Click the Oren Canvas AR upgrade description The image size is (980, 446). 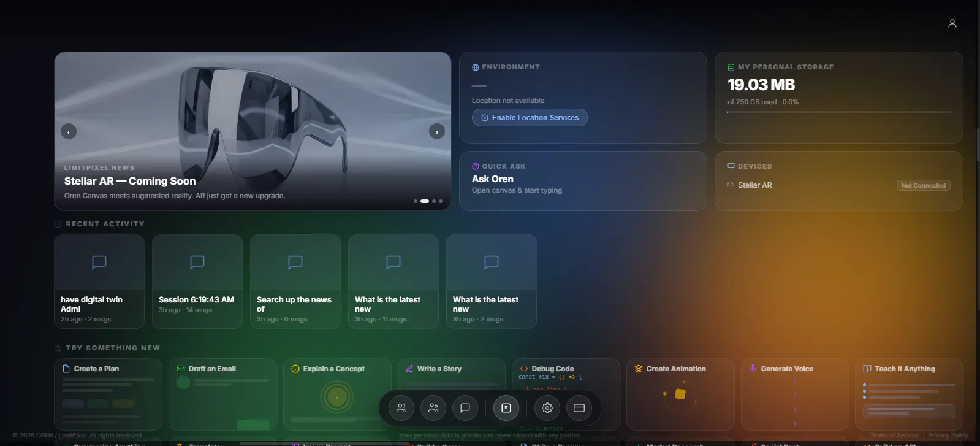[x=175, y=196]
